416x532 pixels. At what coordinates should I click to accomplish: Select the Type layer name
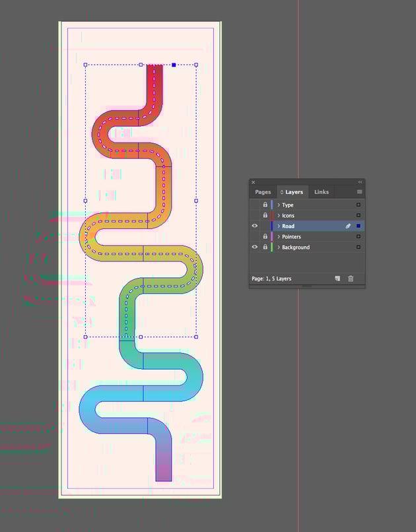(x=288, y=205)
